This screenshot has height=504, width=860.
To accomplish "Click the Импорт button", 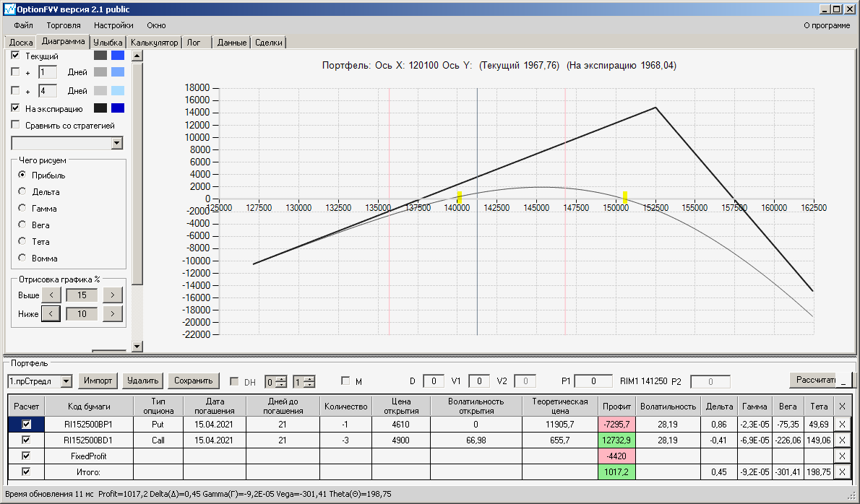I will 98,381.
